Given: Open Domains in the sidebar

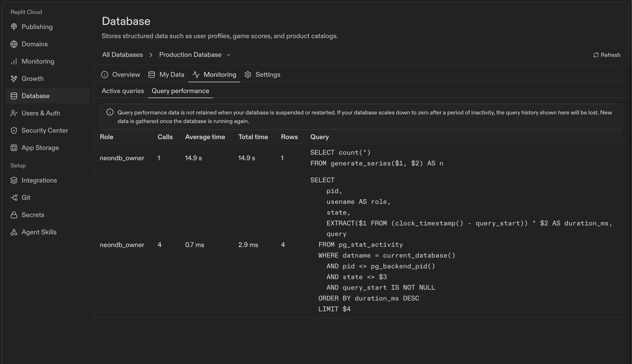Looking at the screenshot, I should (48, 44).
